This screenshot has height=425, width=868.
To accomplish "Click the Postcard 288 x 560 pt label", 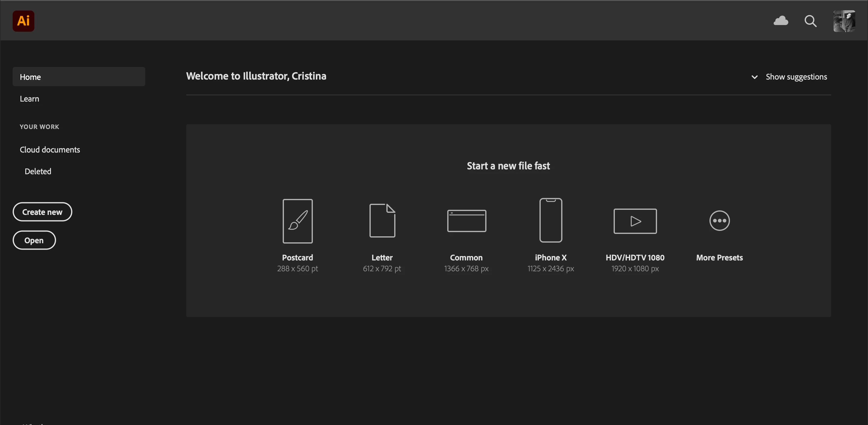I will (297, 263).
